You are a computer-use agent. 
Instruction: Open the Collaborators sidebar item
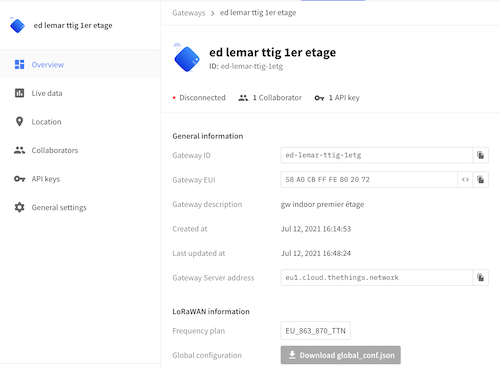(x=80, y=150)
